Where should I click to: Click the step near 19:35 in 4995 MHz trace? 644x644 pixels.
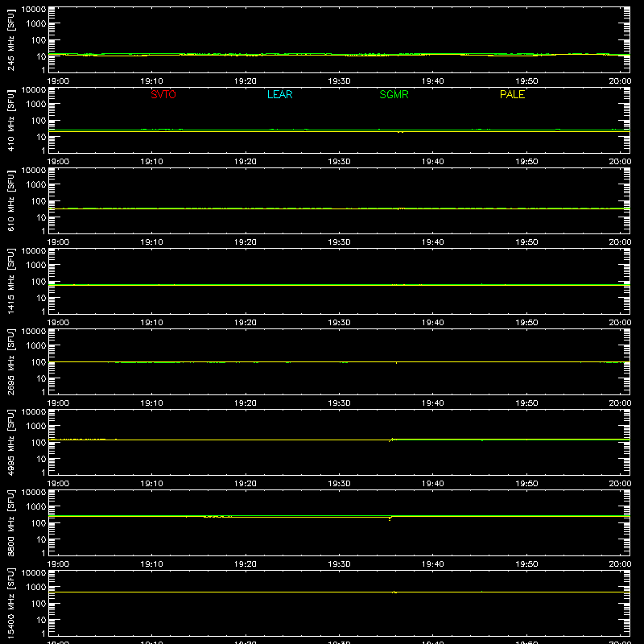391,440
